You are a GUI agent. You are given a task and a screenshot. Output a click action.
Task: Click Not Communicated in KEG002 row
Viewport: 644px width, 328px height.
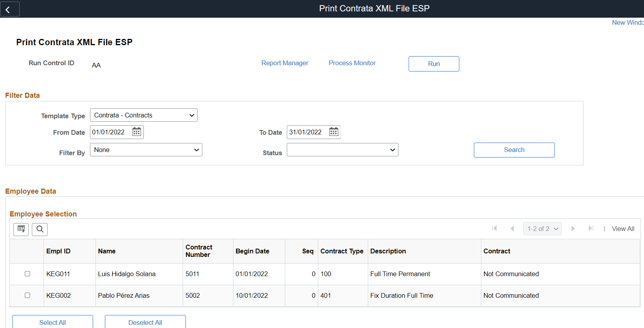(x=511, y=295)
